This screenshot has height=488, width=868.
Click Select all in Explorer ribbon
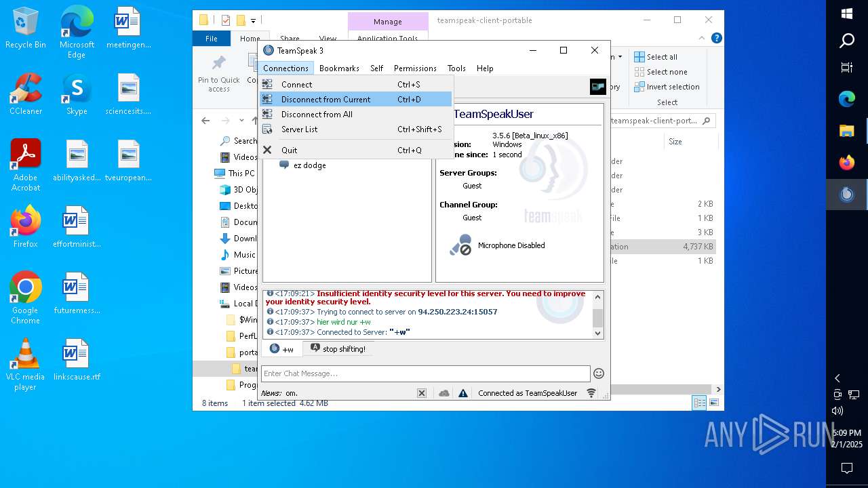point(656,57)
